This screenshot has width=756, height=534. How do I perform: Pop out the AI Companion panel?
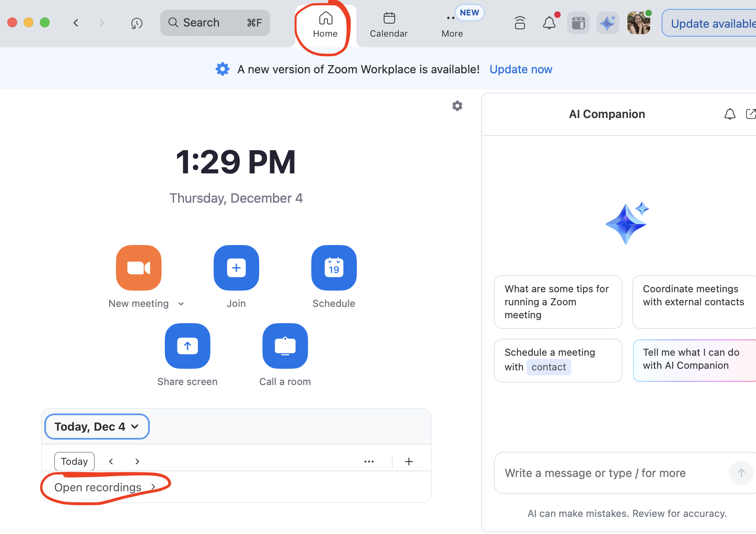(751, 114)
